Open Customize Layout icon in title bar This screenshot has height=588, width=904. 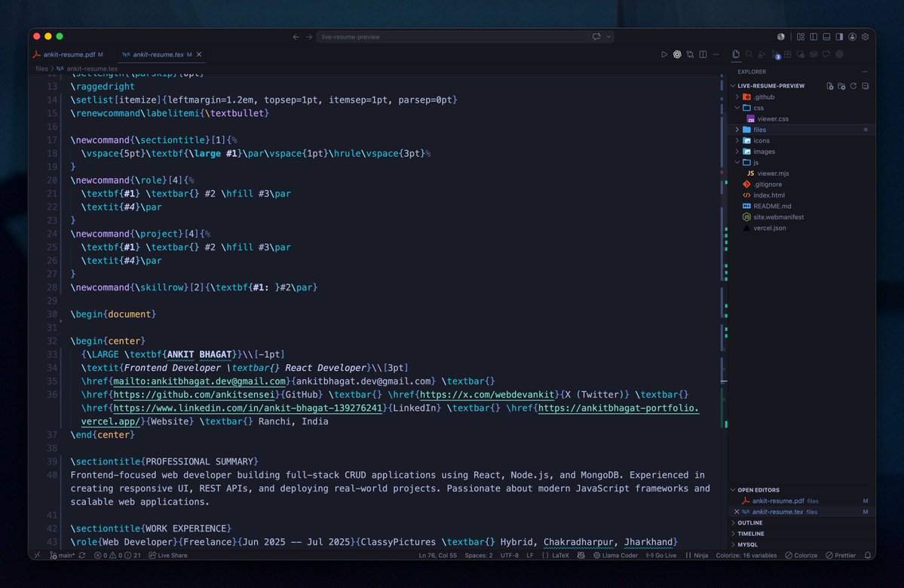[801, 36]
